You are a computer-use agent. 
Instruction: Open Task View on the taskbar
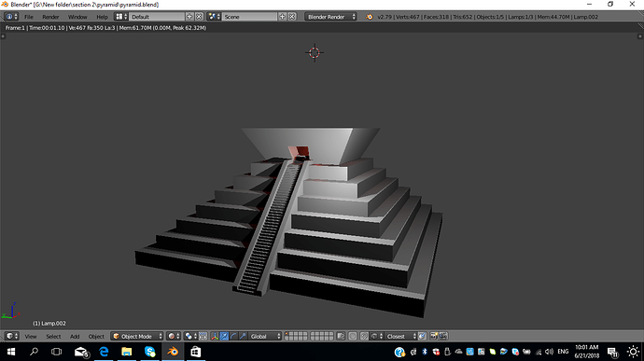(56, 352)
